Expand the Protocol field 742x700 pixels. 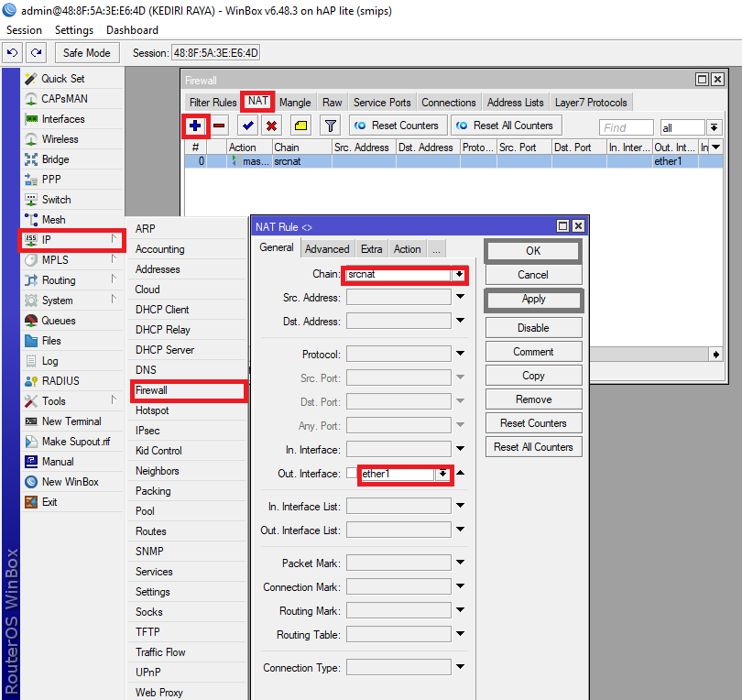(x=461, y=354)
